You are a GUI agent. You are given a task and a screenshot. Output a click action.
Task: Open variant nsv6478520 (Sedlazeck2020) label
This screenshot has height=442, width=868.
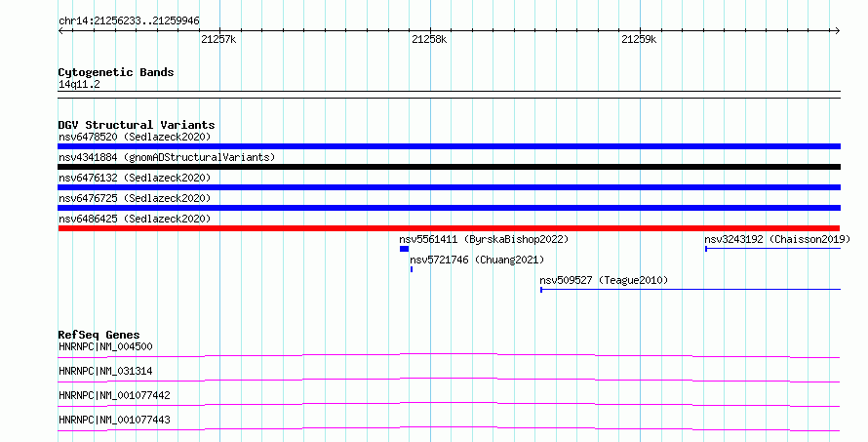[135, 137]
